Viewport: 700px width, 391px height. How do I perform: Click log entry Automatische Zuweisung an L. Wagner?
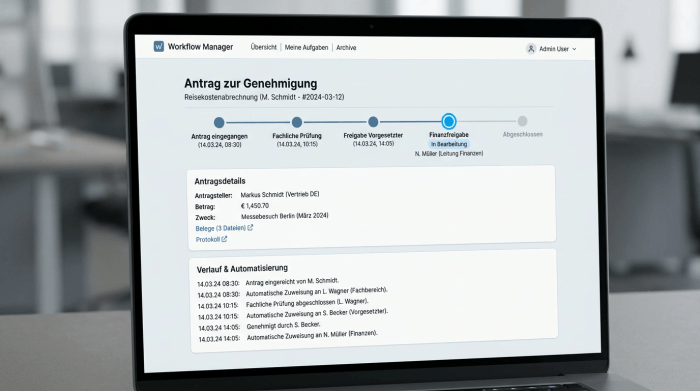[x=317, y=291]
